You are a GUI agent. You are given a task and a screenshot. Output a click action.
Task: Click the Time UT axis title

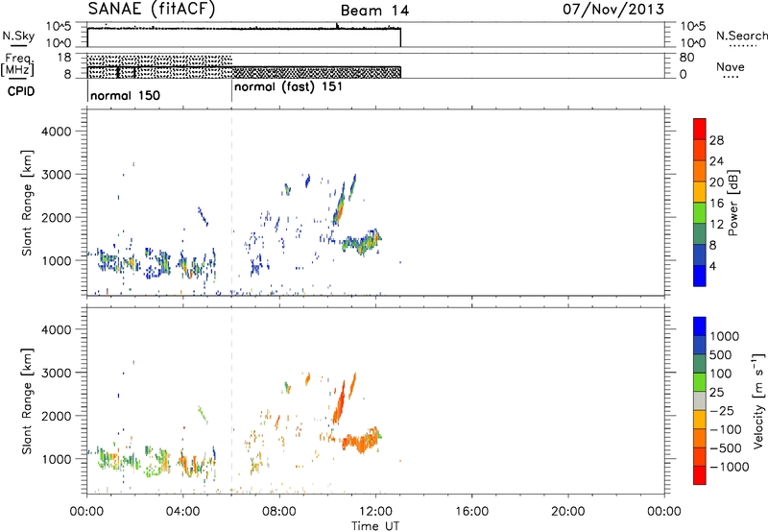tap(375, 526)
